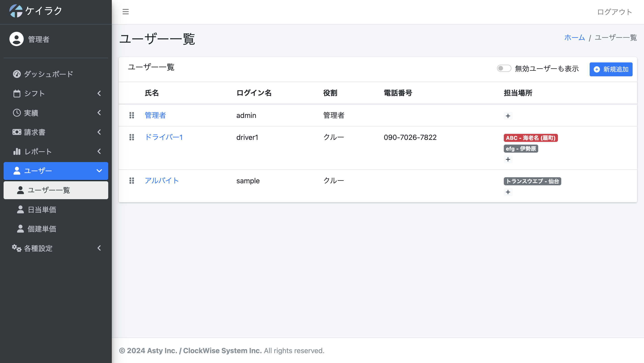
Task: Open the ドライバー1 user link
Action: click(x=164, y=137)
